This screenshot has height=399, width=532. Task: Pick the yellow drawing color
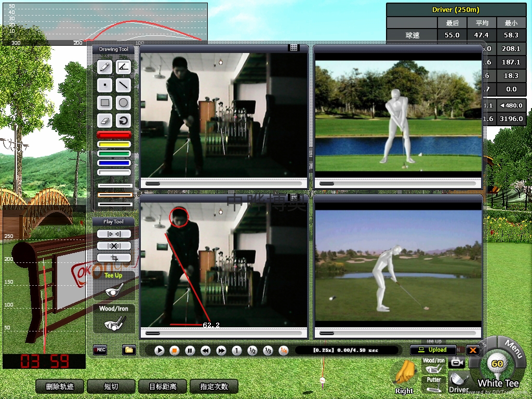tap(114, 144)
